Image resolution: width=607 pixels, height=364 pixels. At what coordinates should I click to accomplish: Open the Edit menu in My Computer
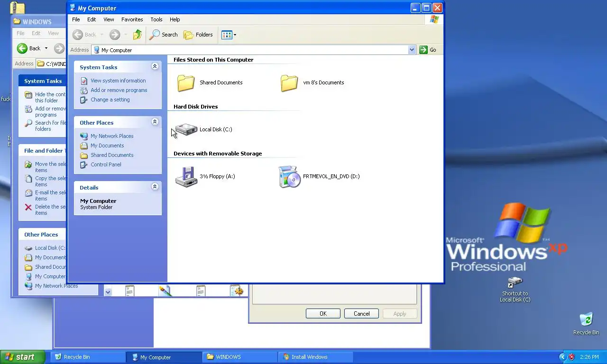[x=92, y=19]
